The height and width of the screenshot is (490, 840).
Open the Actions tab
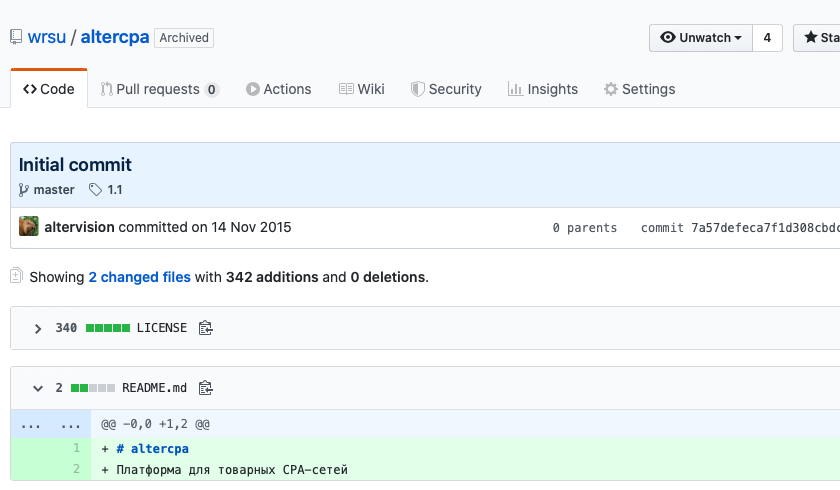[x=279, y=89]
